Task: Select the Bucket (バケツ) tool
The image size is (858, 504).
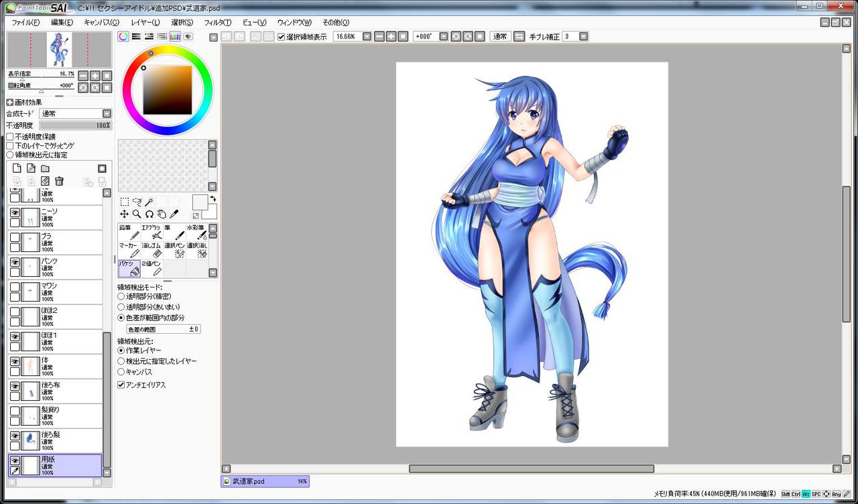Action: click(129, 268)
